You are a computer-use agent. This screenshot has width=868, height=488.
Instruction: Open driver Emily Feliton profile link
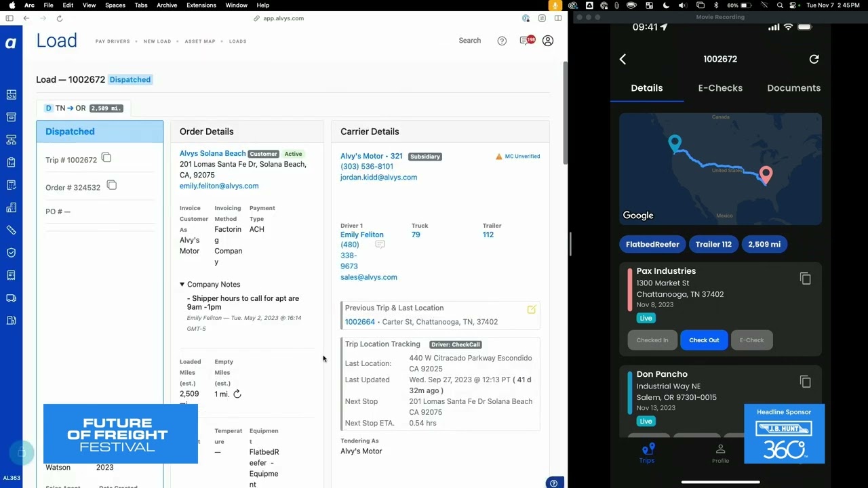coord(362,235)
